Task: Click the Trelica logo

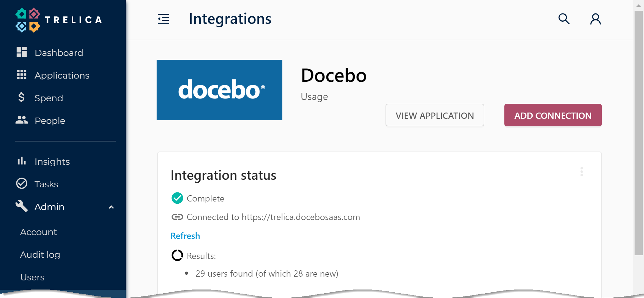Action: tap(59, 20)
